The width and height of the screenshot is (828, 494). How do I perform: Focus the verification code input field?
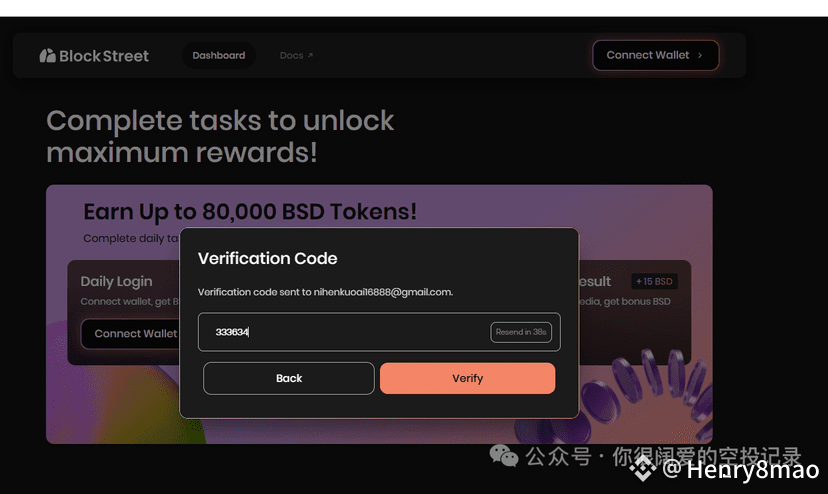click(x=343, y=332)
